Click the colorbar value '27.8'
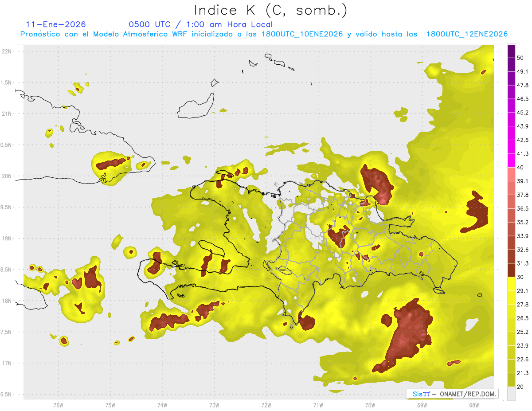This screenshot has width=532, height=411. [x=523, y=305]
